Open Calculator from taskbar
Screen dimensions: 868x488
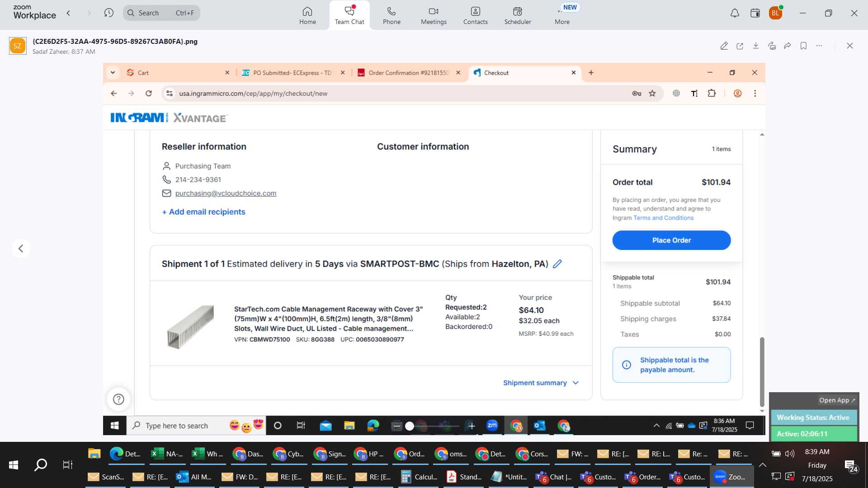(x=420, y=477)
